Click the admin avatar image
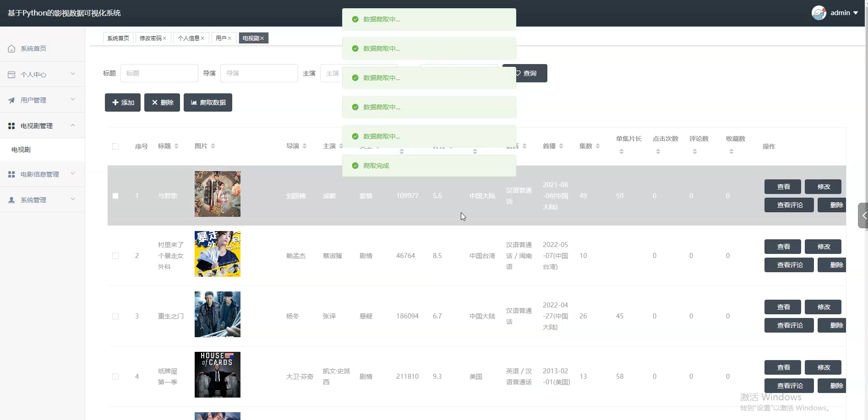 [x=819, y=13]
